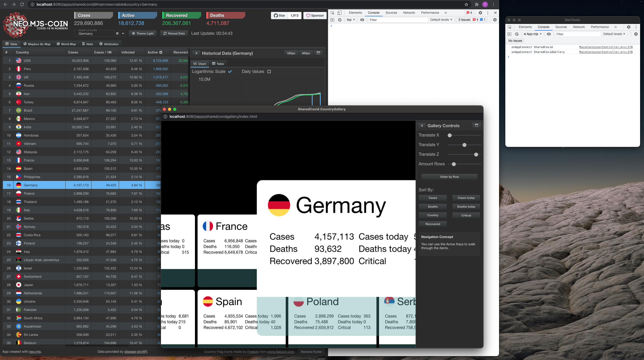Open the Mapbox GL Map tab
This screenshot has height=360, width=644.
point(37,44)
